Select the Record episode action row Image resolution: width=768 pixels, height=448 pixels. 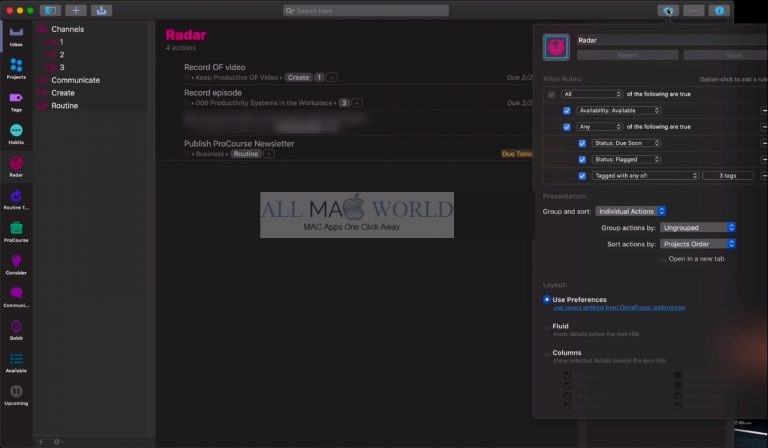347,97
